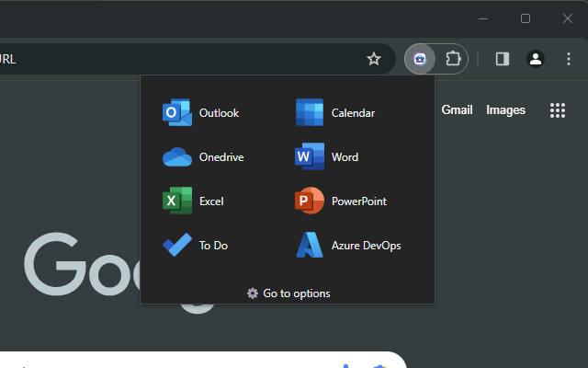Select the To Do text label
Viewport: 588px width, 368px height.
(213, 246)
